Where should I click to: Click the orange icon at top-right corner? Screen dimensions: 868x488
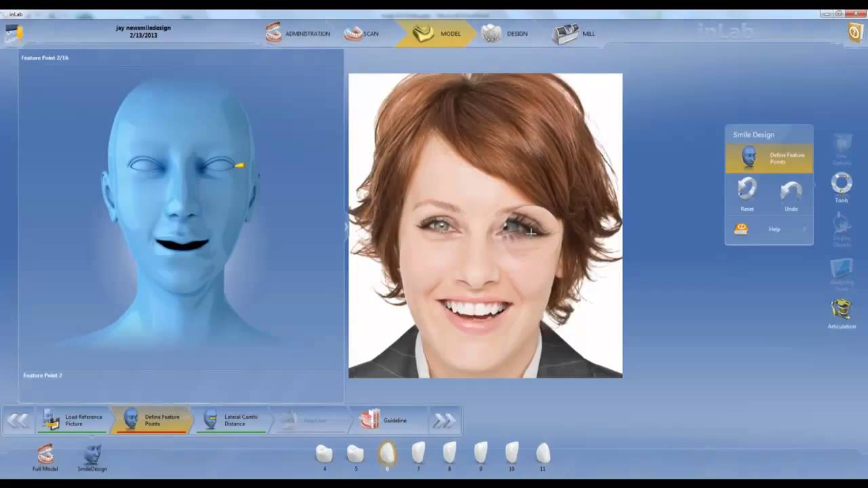click(x=856, y=33)
